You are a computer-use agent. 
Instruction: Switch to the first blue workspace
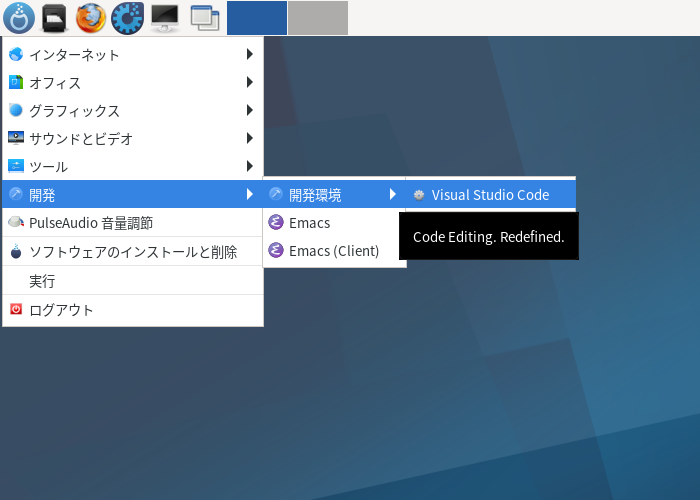(x=257, y=18)
